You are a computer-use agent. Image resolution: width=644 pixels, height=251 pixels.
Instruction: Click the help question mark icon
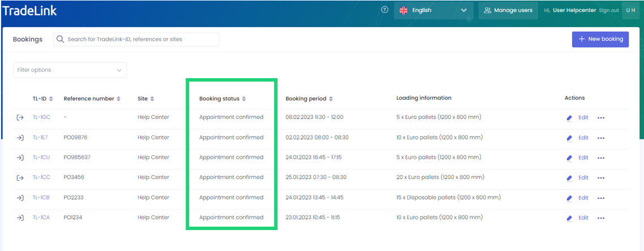385,10
